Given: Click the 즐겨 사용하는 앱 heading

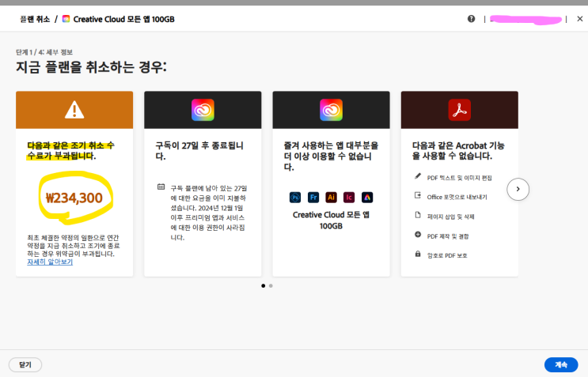Looking at the screenshot, I should [x=331, y=156].
